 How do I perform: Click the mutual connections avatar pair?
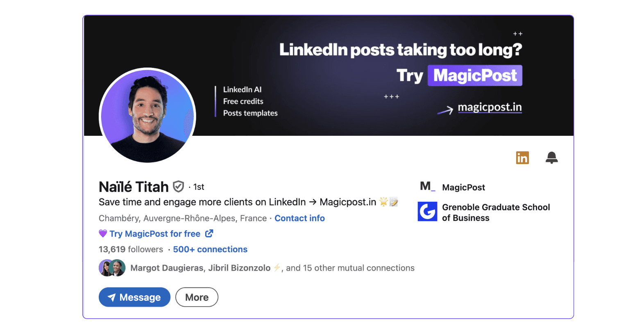(x=112, y=268)
